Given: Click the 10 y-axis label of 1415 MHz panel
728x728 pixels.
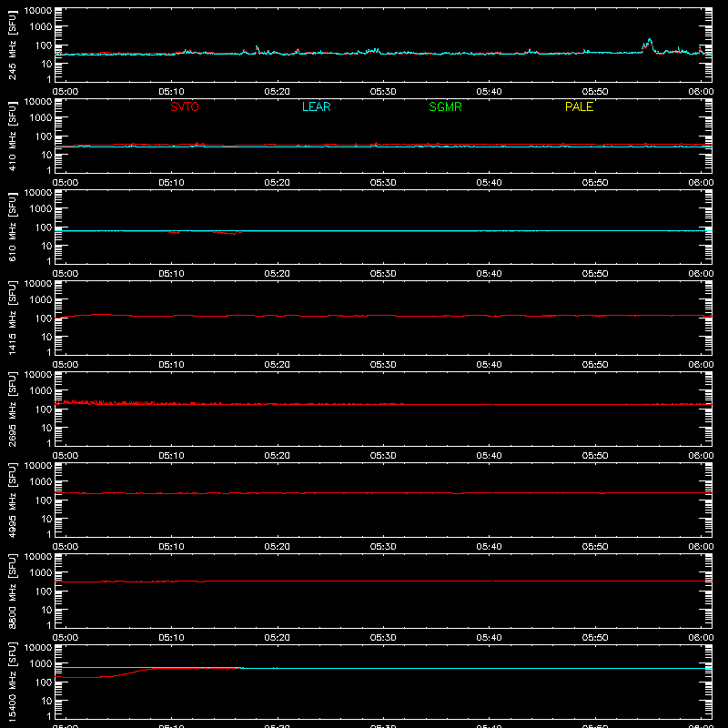Looking at the screenshot, I should coord(46,337).
